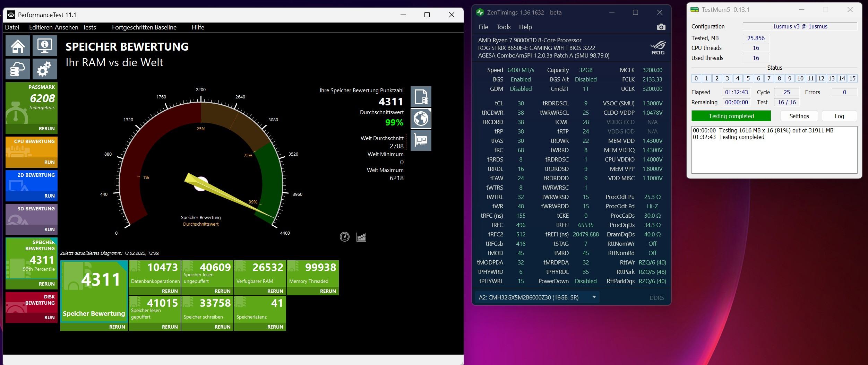Switch to distribution graph view icon
Image resolution: width=868 pixels, height=365 pixels.
(x=361, y=237)
